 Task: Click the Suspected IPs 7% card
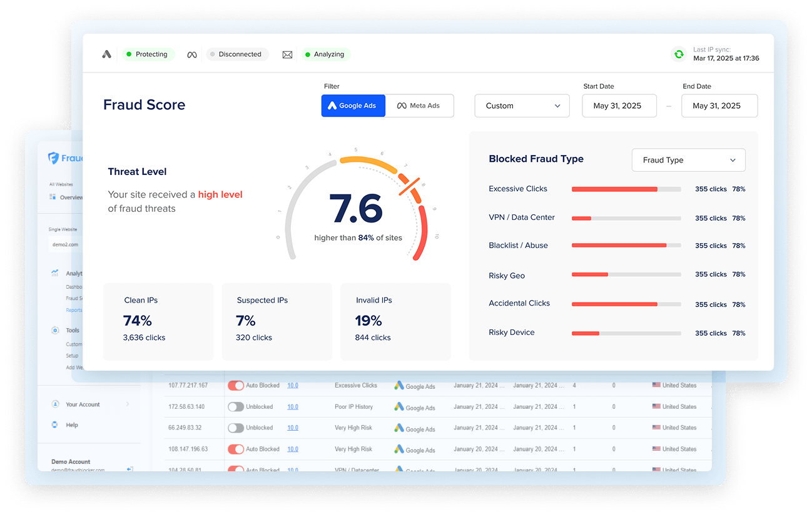point(277,321)
